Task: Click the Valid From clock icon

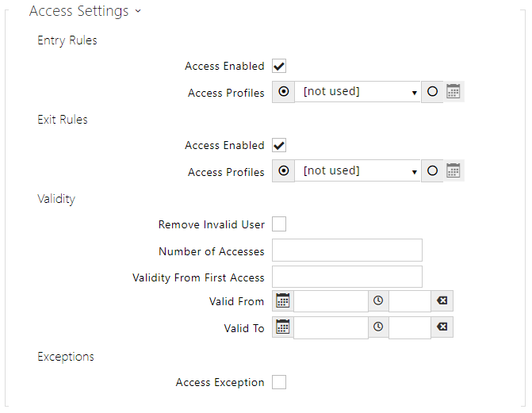Action: pos(378,301)
